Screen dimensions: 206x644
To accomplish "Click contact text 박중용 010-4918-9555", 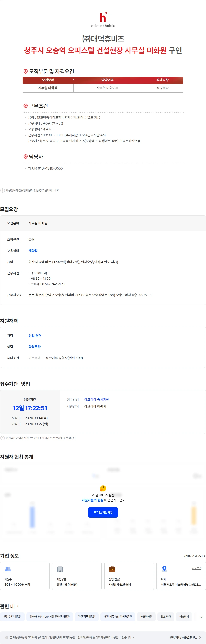I will coord(45,168).
